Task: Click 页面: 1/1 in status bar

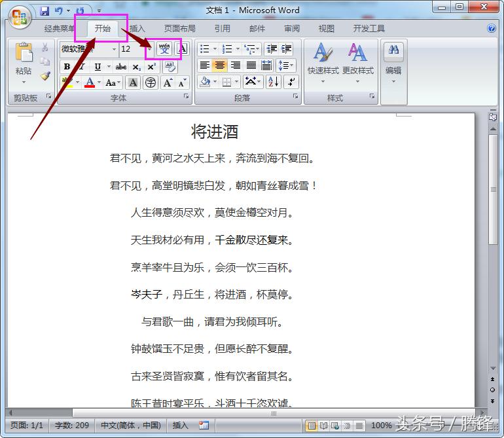Action: [x=27, y=426]
